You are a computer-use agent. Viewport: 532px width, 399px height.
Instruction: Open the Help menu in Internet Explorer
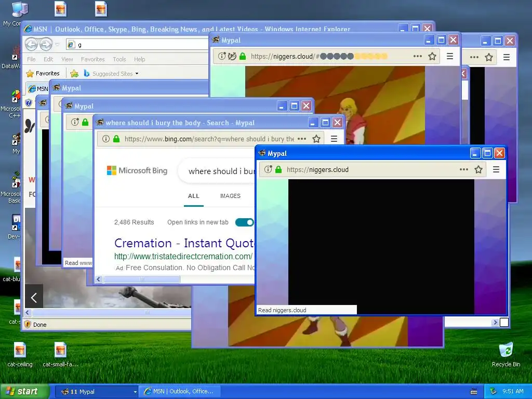pos(139,59)
